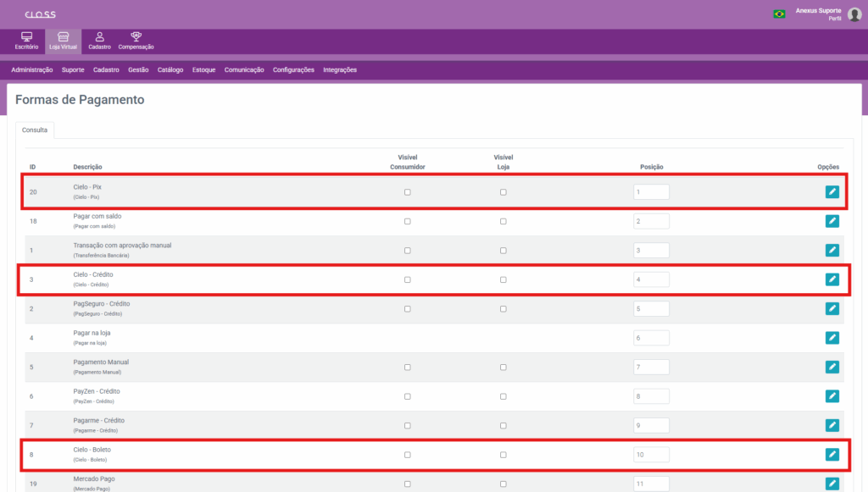Click the Posição field for Cielo - Boleto

coord(651,455)
